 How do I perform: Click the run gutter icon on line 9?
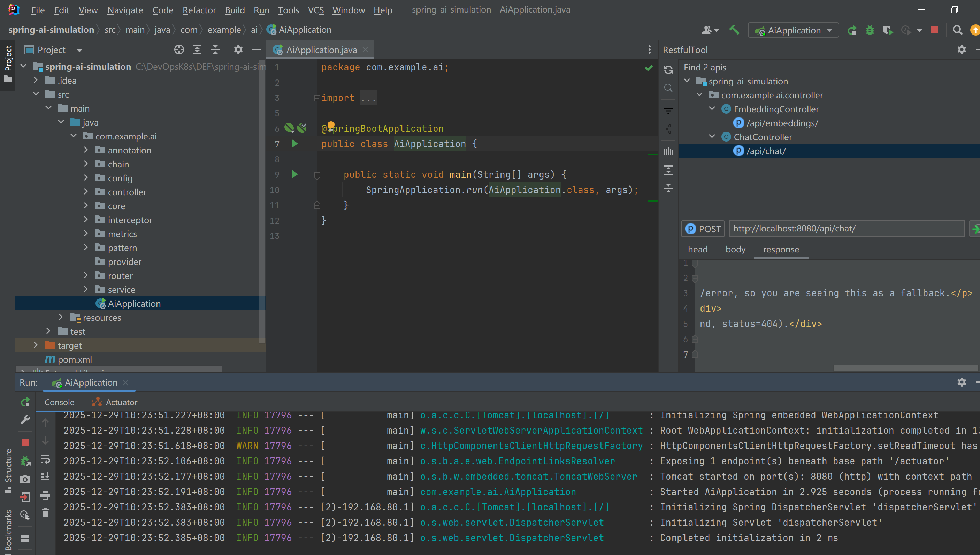pos(294,174)
